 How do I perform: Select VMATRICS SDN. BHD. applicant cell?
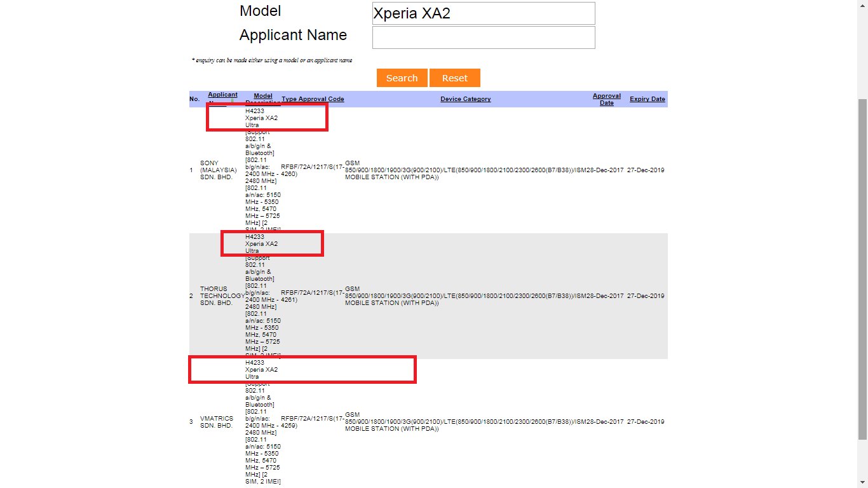click(217, 422)
